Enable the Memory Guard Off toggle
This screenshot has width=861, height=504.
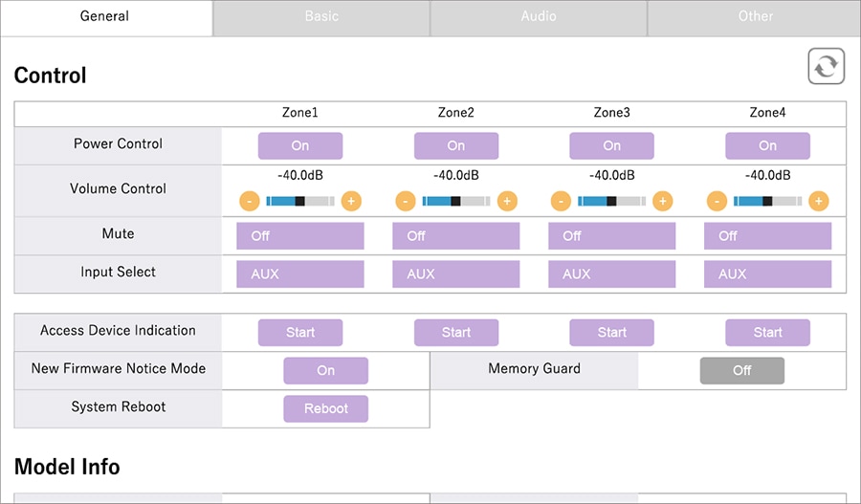pyautogui.click(x=741, y=370)
